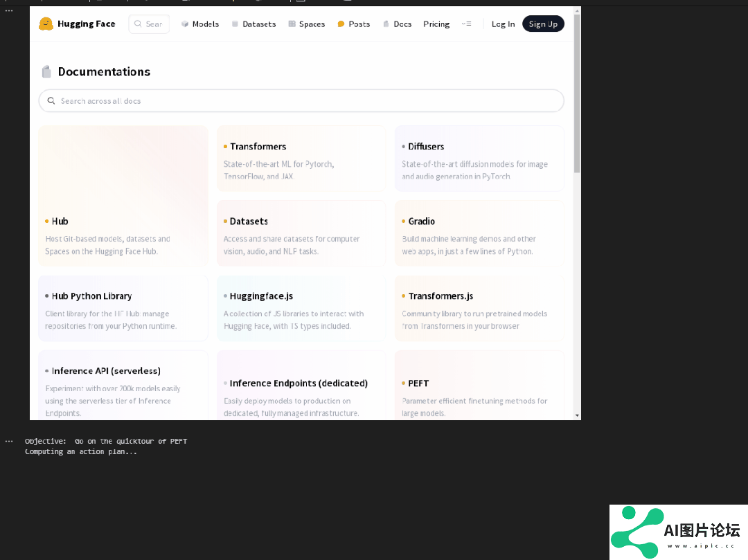Open the Hub documentation card
Screen dimensions: 748x560
click(x=123, y=196)
